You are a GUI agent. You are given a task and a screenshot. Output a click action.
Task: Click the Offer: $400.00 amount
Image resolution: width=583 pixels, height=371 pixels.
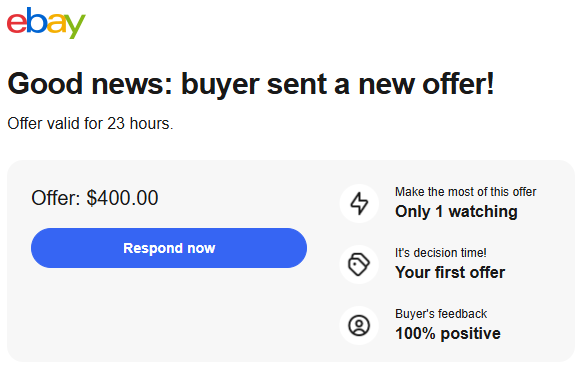pos(95,198)
